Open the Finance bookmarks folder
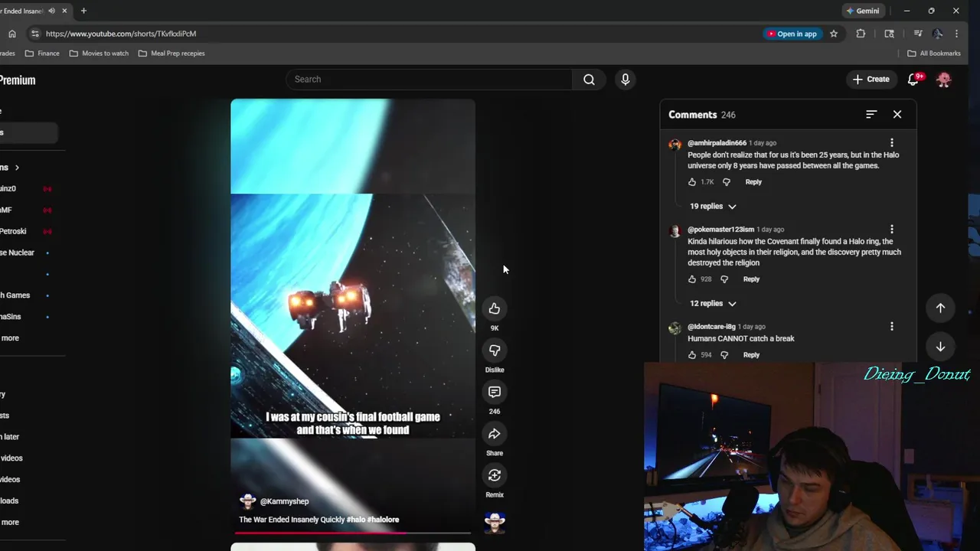The height and width of the screenshot is (551, 980). (x=42, y=54)
